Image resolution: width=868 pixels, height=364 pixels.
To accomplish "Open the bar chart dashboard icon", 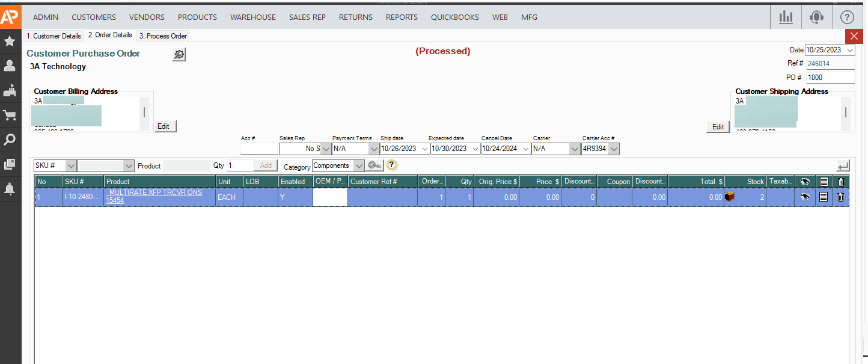I will pyautogui.click(x=786, y=17).
